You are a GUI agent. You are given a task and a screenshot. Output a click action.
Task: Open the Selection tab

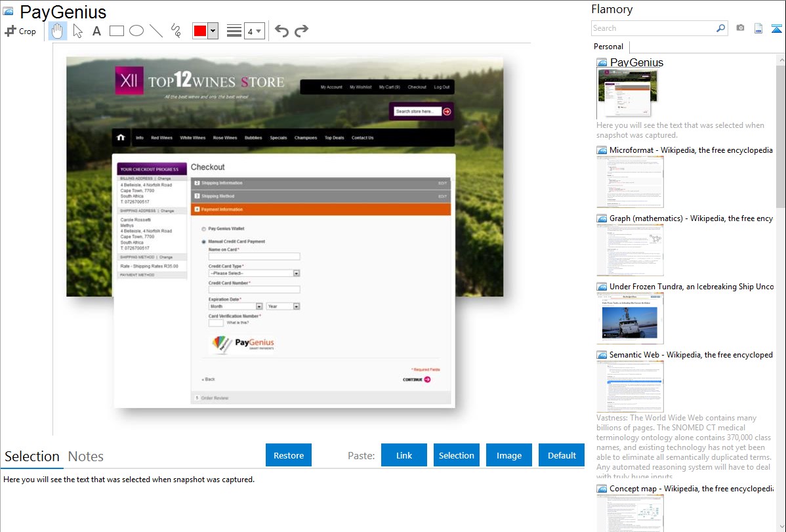tap(32, 457)
